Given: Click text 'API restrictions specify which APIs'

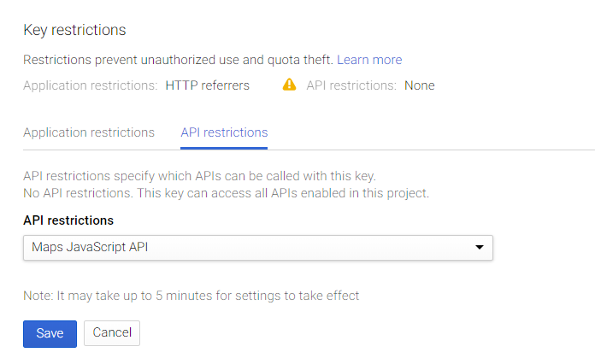Looking at the screenshot, I should (122, 176).
